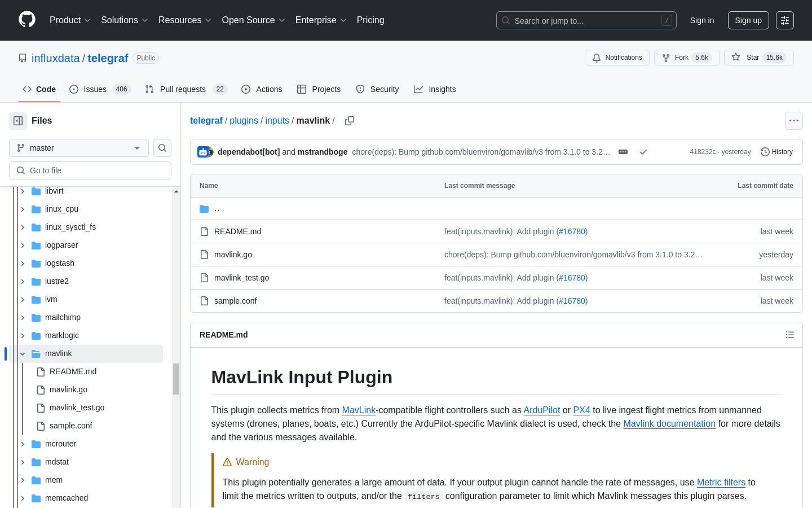The height and width of the screenshot is (508, 812).
Task: Open the Resources menu
Action: click(x=185, y=20)
